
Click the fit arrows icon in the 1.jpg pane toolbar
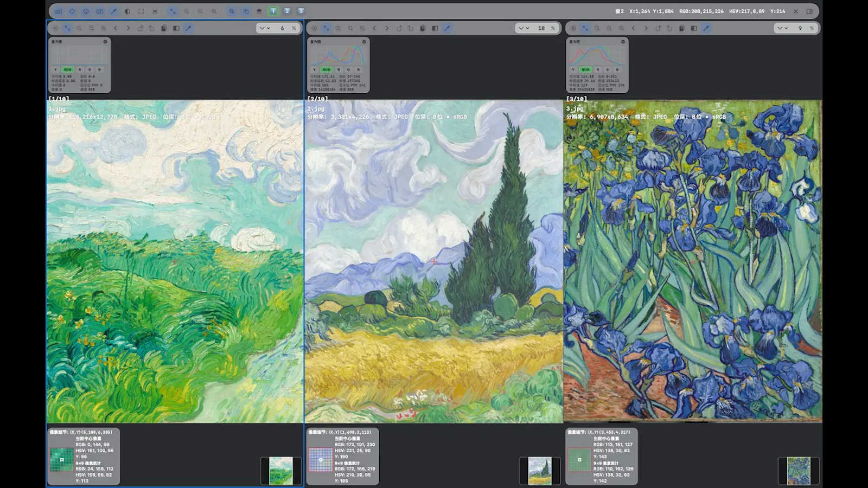67,28
